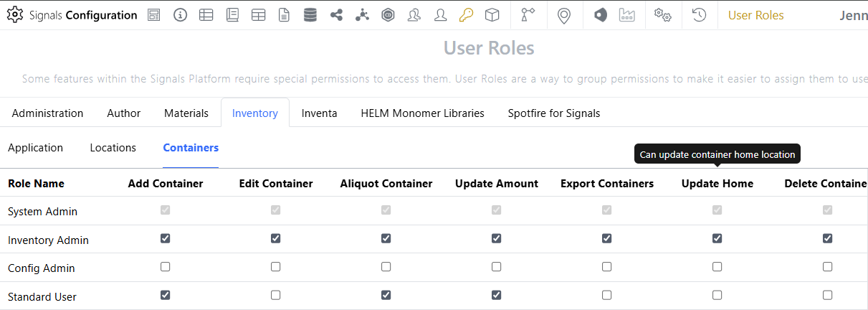
Task: Click the share nodes icon
Action: coord(336,15)
